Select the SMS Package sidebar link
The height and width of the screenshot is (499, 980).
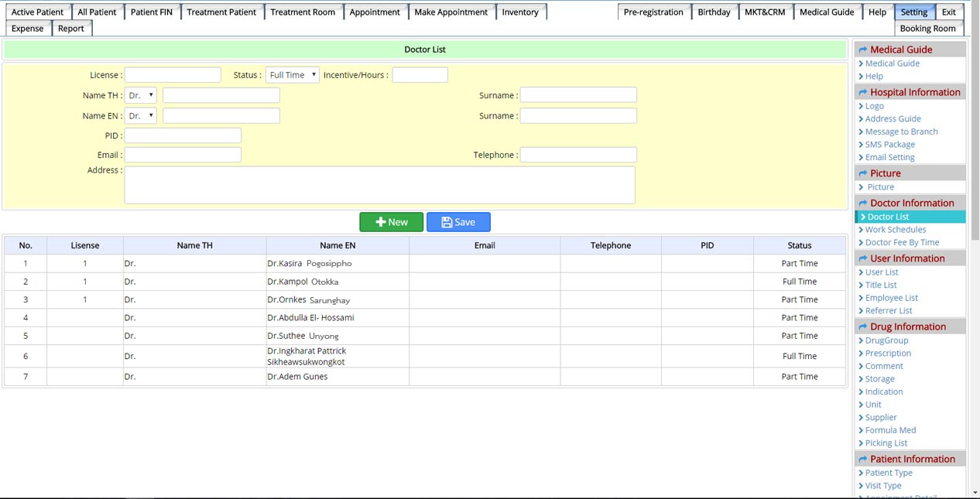click(x=889, y=145)
